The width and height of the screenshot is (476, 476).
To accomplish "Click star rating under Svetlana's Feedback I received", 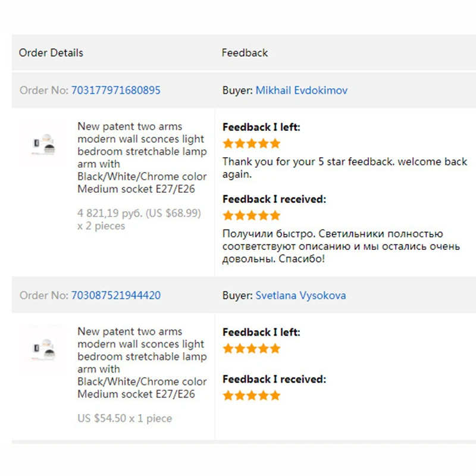I will [251, 396].
